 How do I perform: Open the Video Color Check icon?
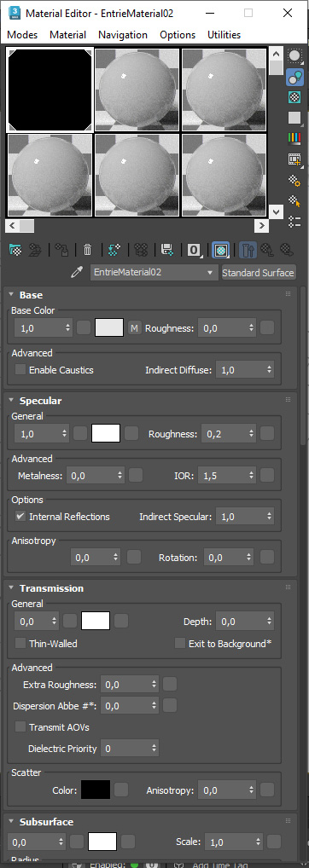[294, 138]
